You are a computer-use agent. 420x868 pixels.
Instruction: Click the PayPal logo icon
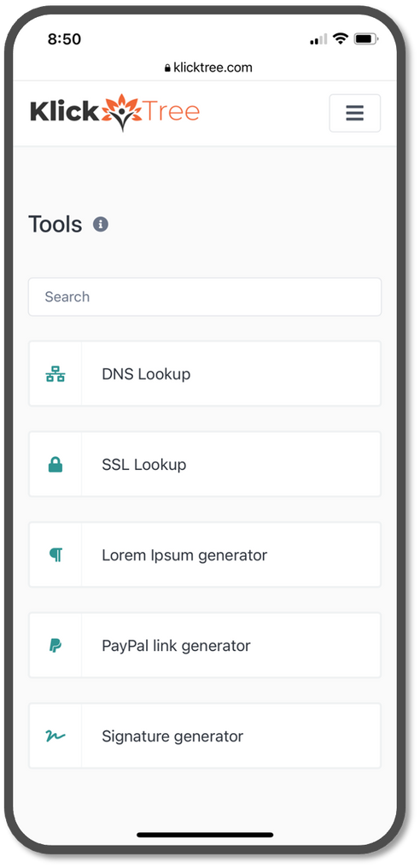click(55, 646)
